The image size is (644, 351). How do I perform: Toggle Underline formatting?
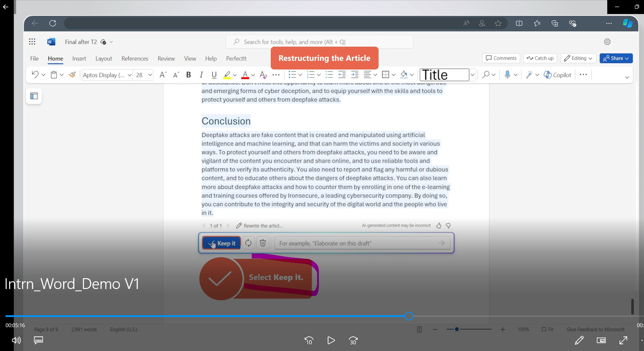click(214, 75)
